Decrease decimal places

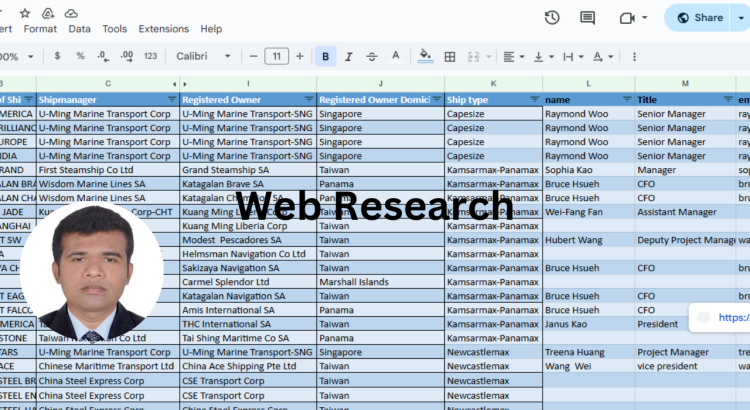click(103, 56)
